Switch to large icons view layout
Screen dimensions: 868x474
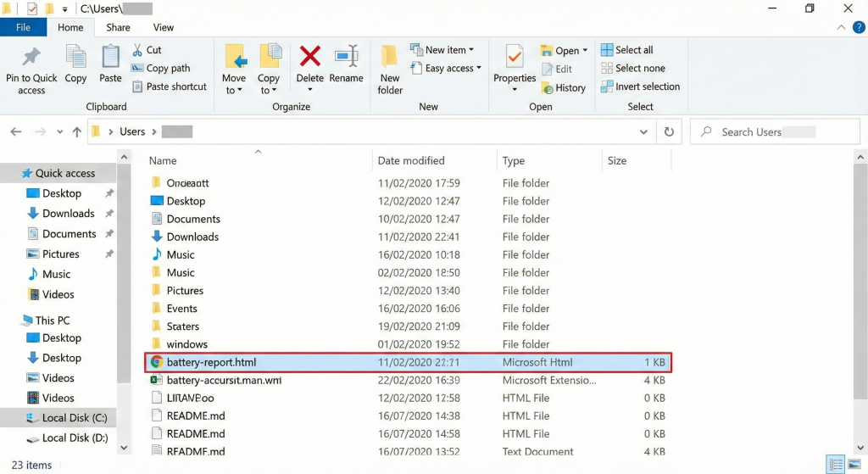(x=855, y=465)
